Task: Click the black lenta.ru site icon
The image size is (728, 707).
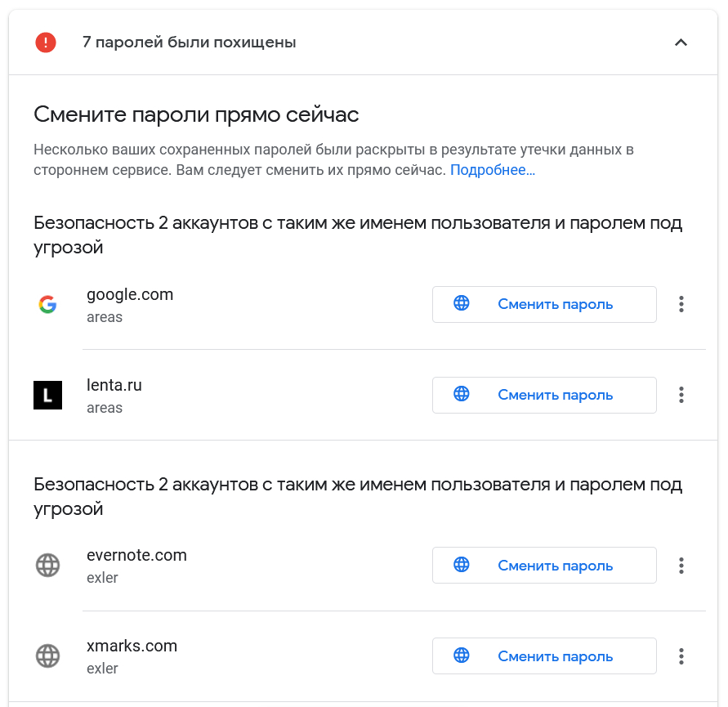Action: pyautogui.click(x=47, y=396)
